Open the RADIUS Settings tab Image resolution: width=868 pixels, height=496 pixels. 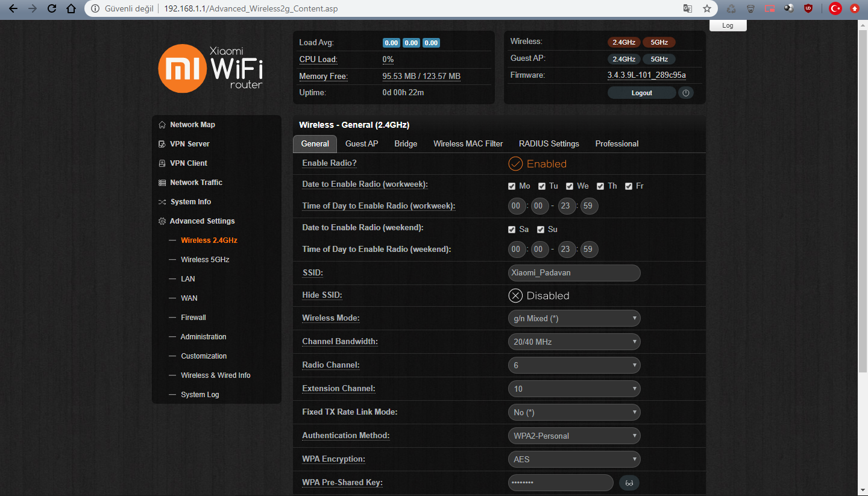click(x=549, y=143)
